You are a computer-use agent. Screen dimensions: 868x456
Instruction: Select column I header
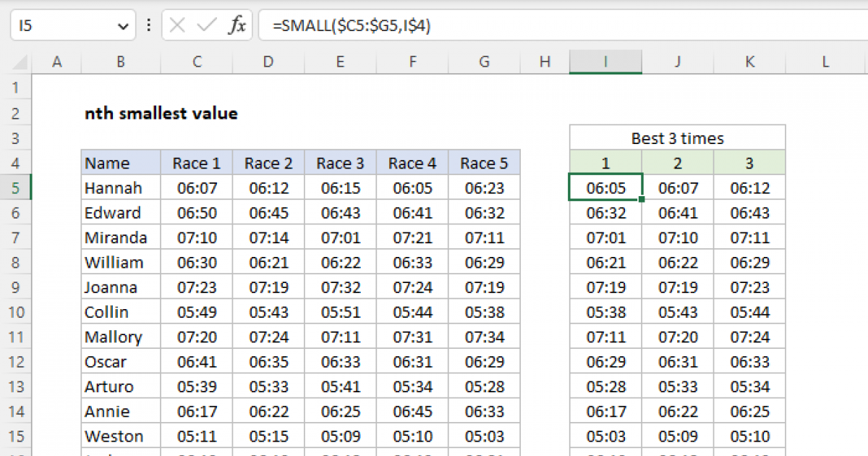point(605,63)
